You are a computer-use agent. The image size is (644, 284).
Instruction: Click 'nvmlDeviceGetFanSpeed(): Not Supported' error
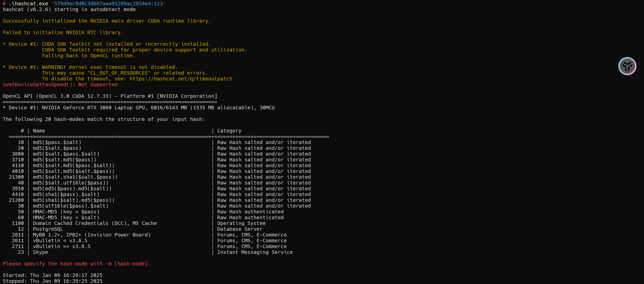[x=60, y=85]
